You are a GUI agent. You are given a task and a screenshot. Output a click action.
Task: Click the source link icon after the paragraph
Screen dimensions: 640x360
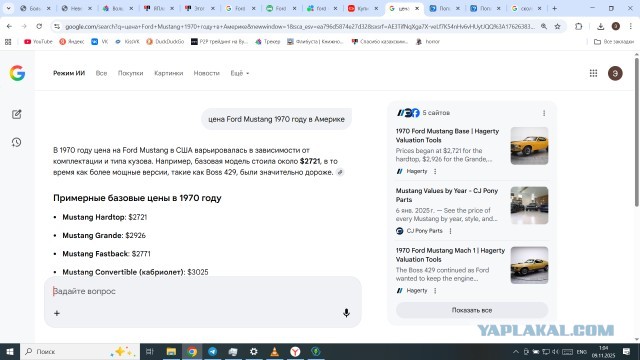point(340,172)
